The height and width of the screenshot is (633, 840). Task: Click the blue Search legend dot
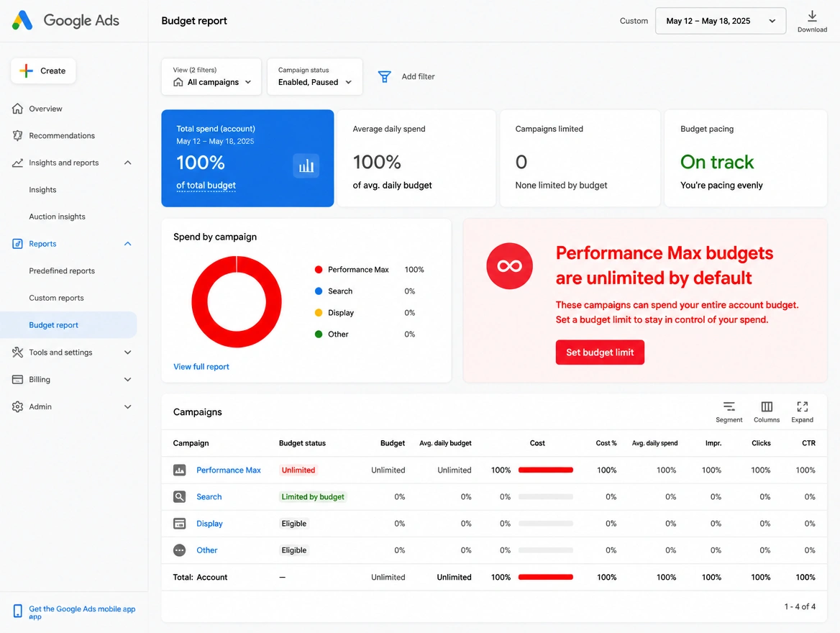click(x=318, y=291)
